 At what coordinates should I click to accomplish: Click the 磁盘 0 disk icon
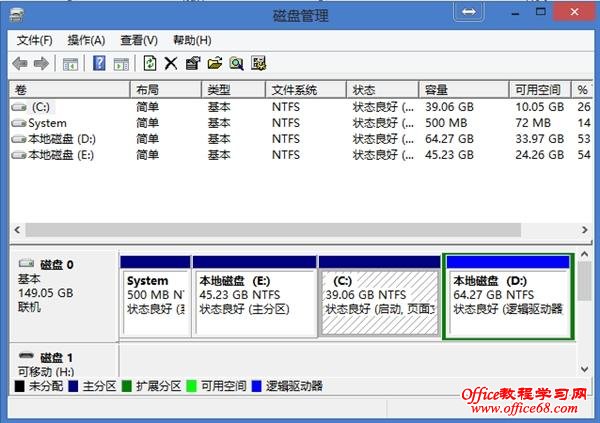27,263
